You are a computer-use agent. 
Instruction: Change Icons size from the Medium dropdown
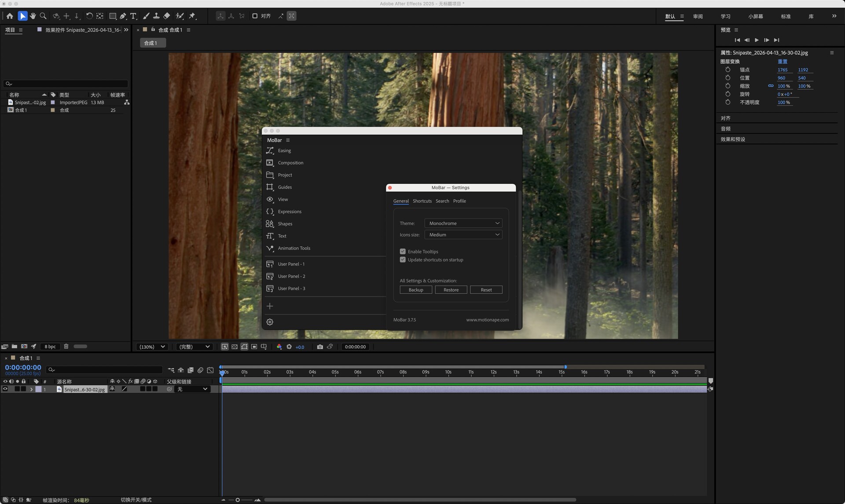point(463,234)
